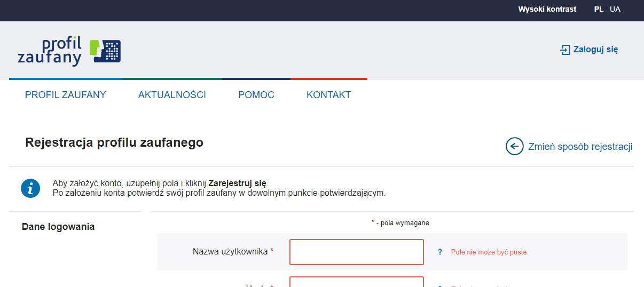This screenshot has height=287, width=644.
Task: Switch language to UA
Action: click(615, 9)
